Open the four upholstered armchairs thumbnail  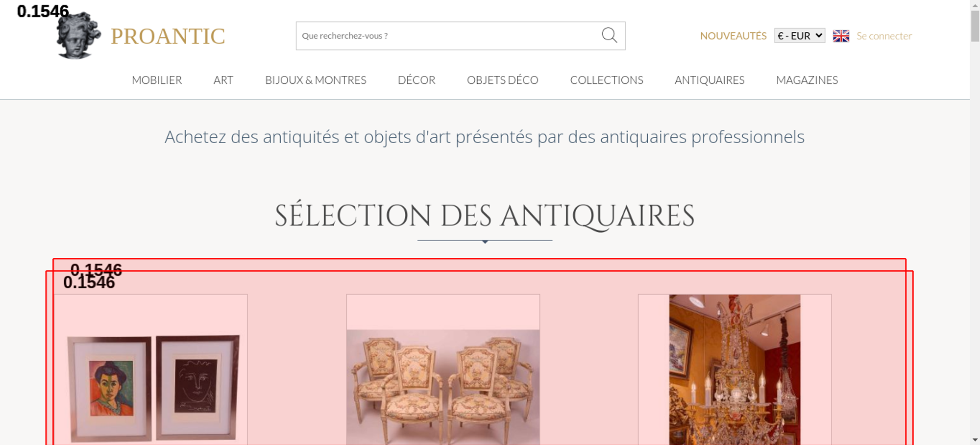(x=443, y=370)
